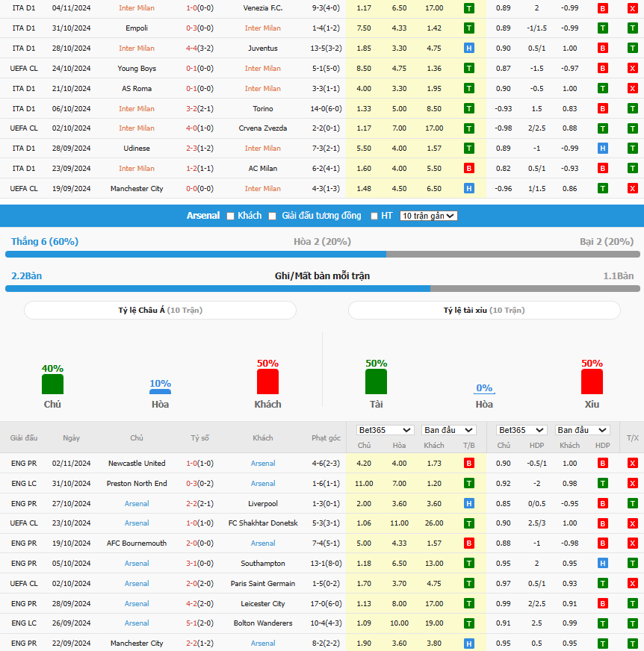Viewport: 644px width, 651px height.
Task: Click the 26.00 odds in Shakhtar Donetsk row
Action: click(434, 523)
